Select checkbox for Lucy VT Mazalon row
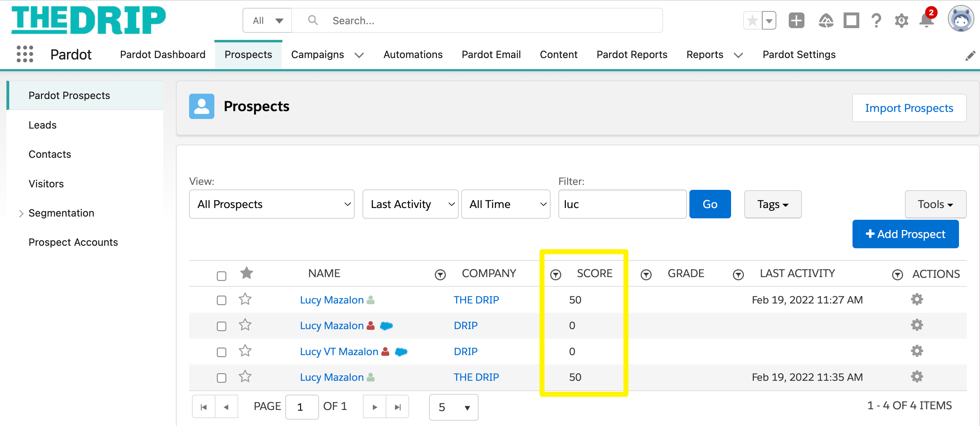Screen dimensions: 980x426 (x=221, y=352)
